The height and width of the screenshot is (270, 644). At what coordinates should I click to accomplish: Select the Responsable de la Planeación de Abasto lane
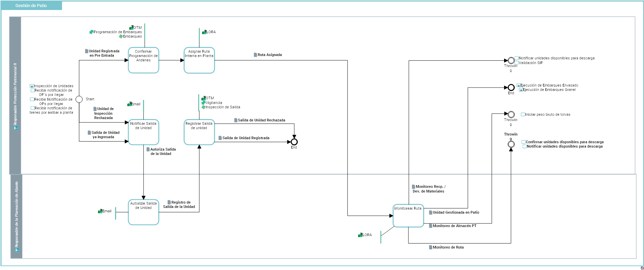(16, 216)
